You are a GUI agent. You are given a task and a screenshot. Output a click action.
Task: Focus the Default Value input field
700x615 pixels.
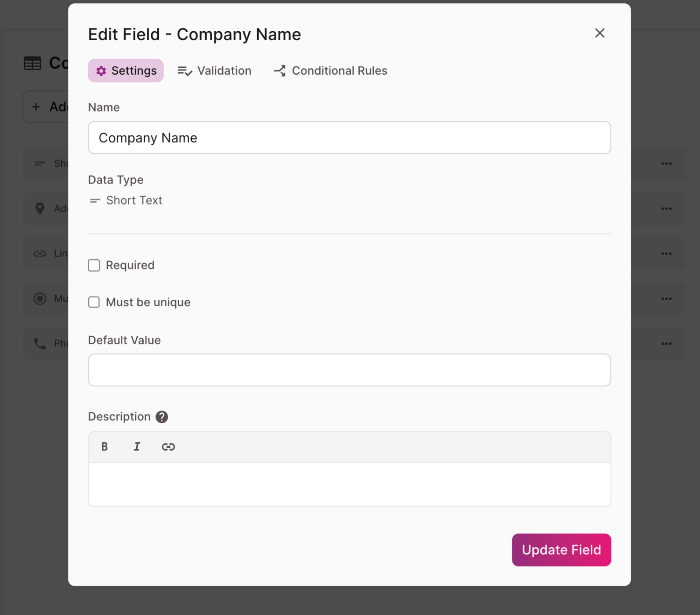(350, 370)
